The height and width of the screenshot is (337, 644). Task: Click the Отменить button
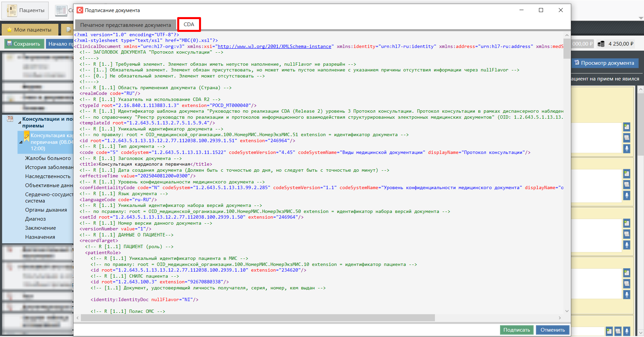pyautogui.click(x=552, y=330)
